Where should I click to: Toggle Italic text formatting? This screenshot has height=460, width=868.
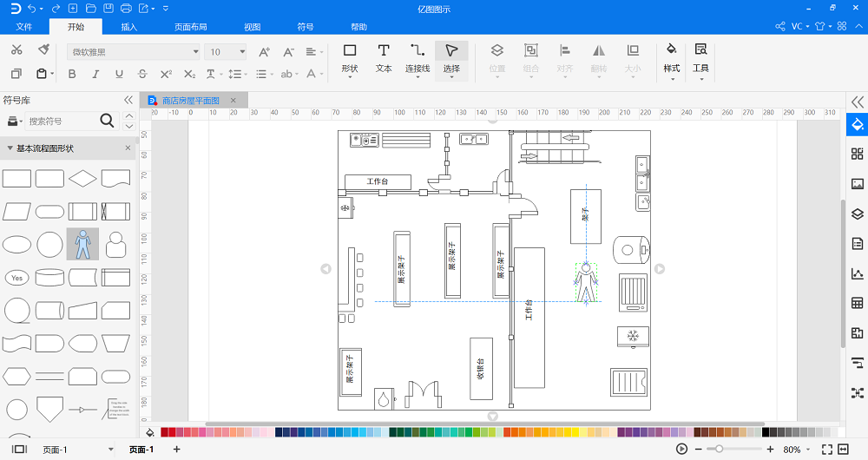96,74
